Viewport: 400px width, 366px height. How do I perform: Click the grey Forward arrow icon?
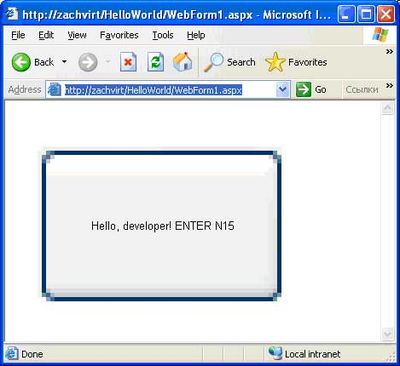[88, 62]
